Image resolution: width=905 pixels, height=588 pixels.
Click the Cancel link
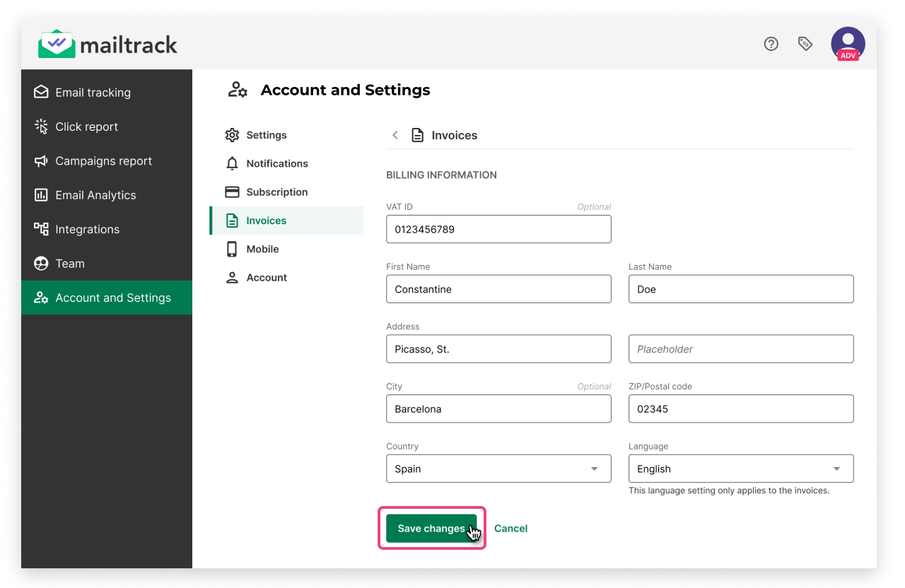point(510,529)
